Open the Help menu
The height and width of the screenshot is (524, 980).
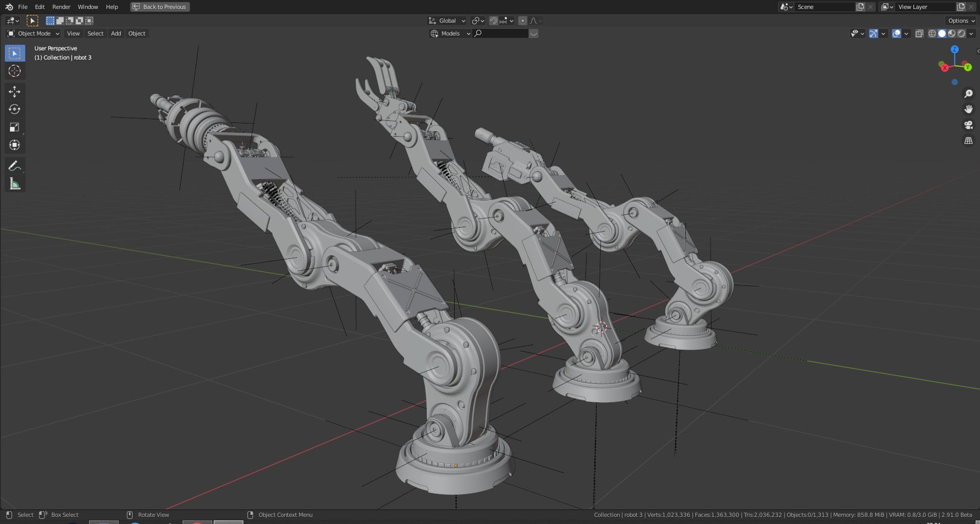click(x=112, y=7)
